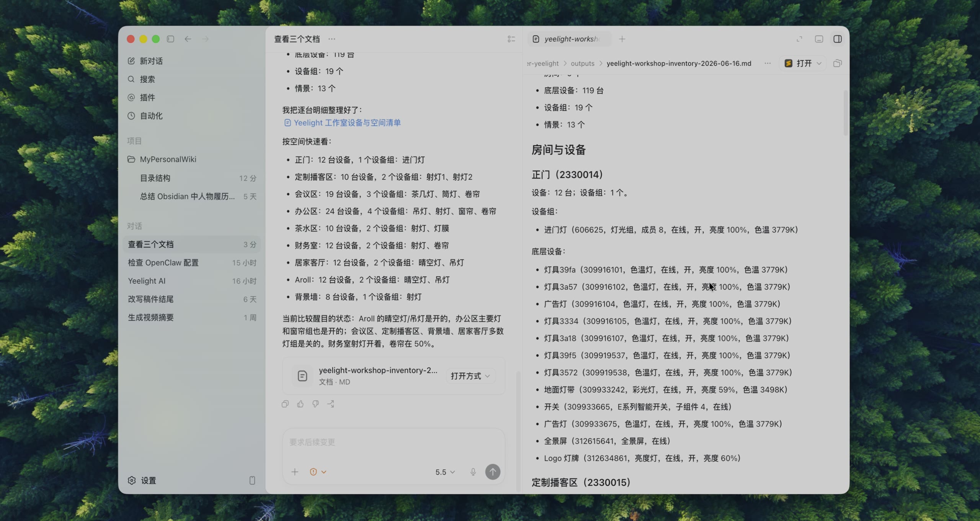
Task: Expand the 打开方式 dropdown
Action: pyautogui.click(x=470, y=376)
